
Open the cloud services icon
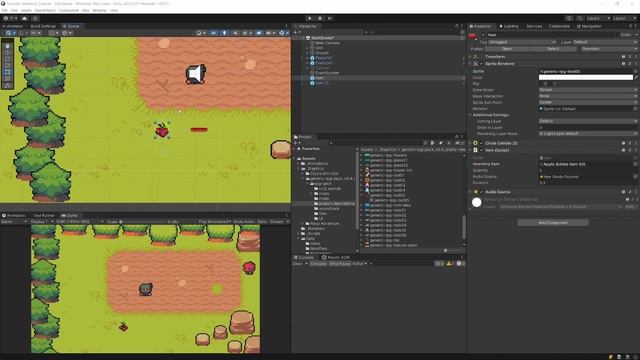25,18
